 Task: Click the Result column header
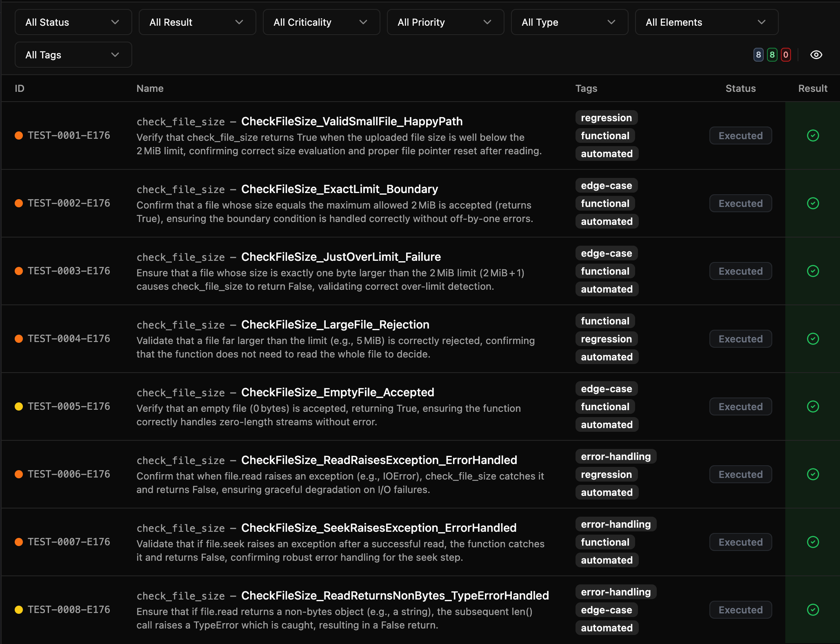pos(813,89)
